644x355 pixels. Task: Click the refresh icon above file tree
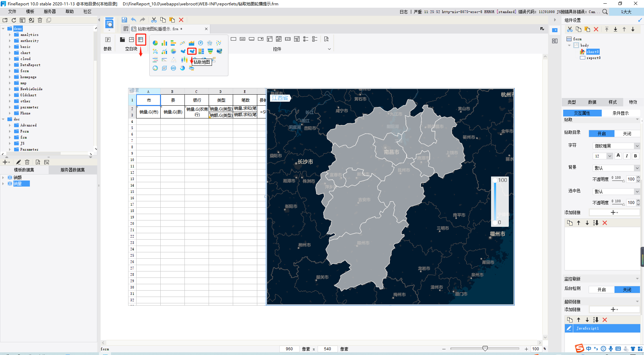click(14, 20)
